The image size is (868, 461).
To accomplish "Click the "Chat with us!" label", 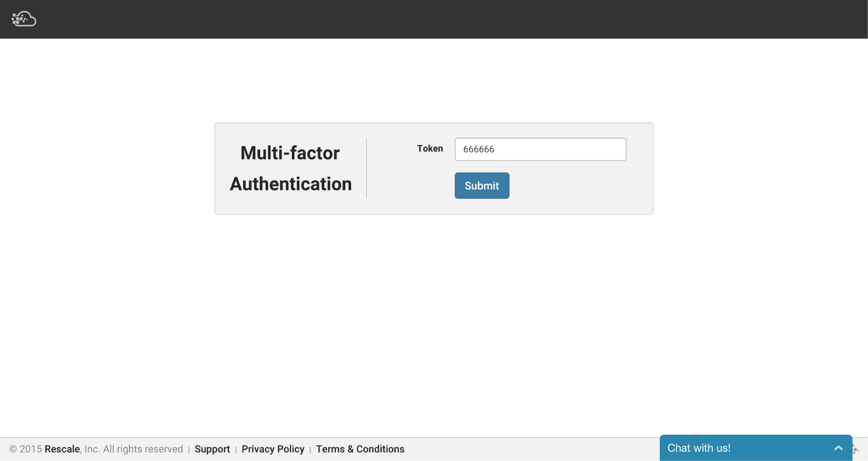I will pos(699,448).
